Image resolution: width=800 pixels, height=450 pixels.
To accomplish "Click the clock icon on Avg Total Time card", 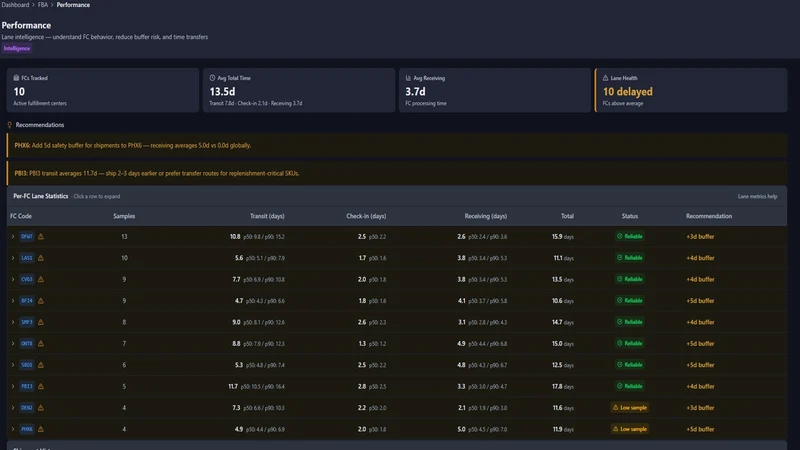I will click(212, 78).
